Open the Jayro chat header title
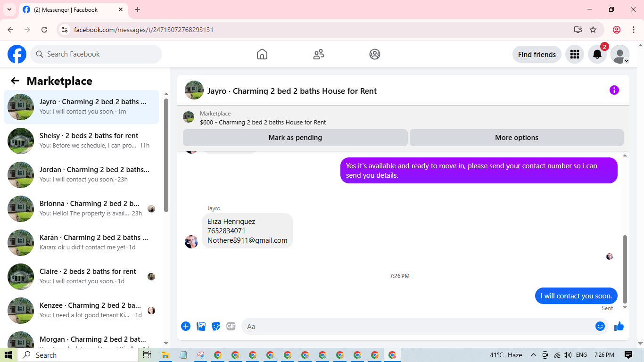This screenshot has height=362, width=644. pyautogui.click(x=292, y=91)
